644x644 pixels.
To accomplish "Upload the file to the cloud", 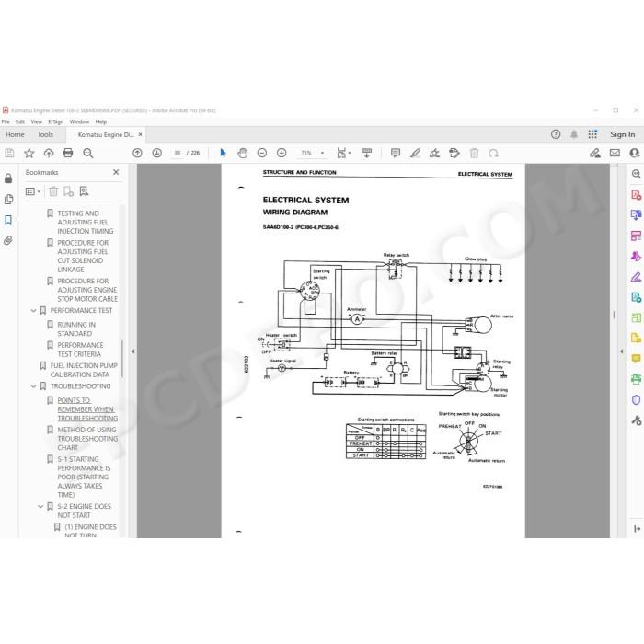I will (x=49, y=154).
